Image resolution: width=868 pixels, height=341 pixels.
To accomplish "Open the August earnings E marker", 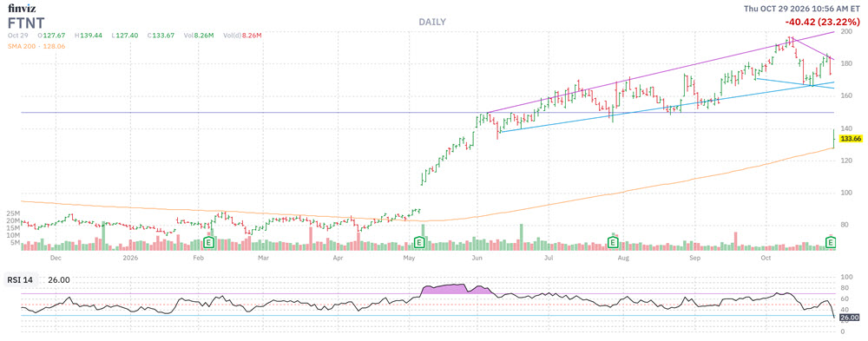I will pyautogui.click(x=613, y=242).
